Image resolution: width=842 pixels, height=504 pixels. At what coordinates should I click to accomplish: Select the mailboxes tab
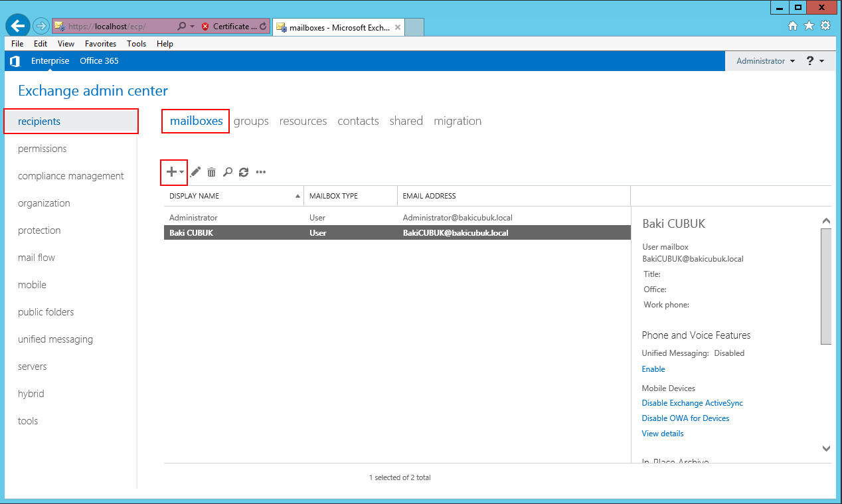(x=196, y=121)
